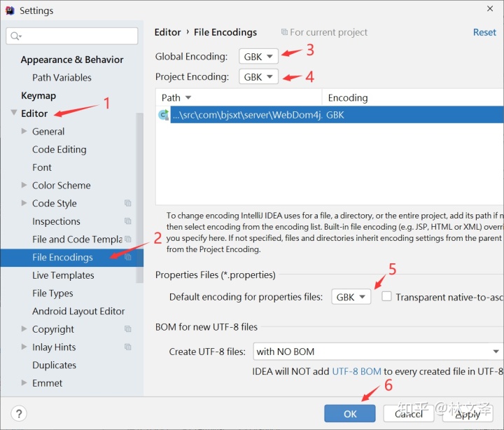Image resolution: width=504 pixels, height=430 pixels.
Task: Collapse the Editor tree node arrow
Action: (x=14, y=113)
